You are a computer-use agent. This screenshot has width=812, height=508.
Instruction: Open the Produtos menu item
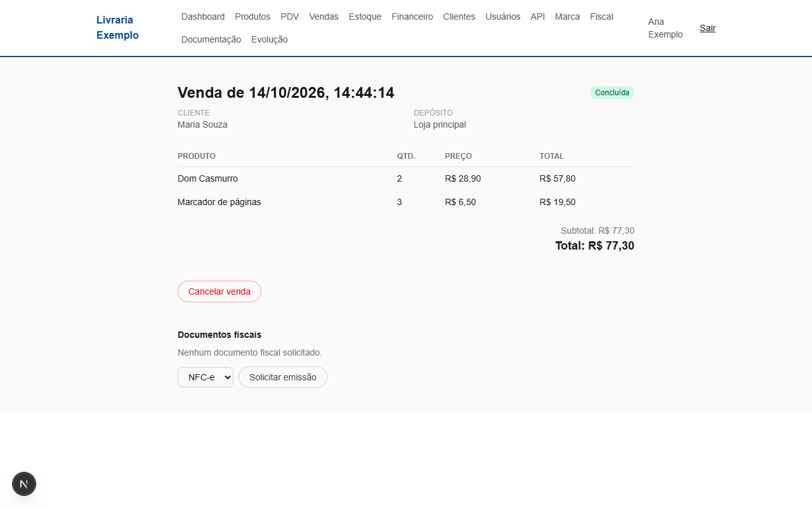tap(252, 17)
